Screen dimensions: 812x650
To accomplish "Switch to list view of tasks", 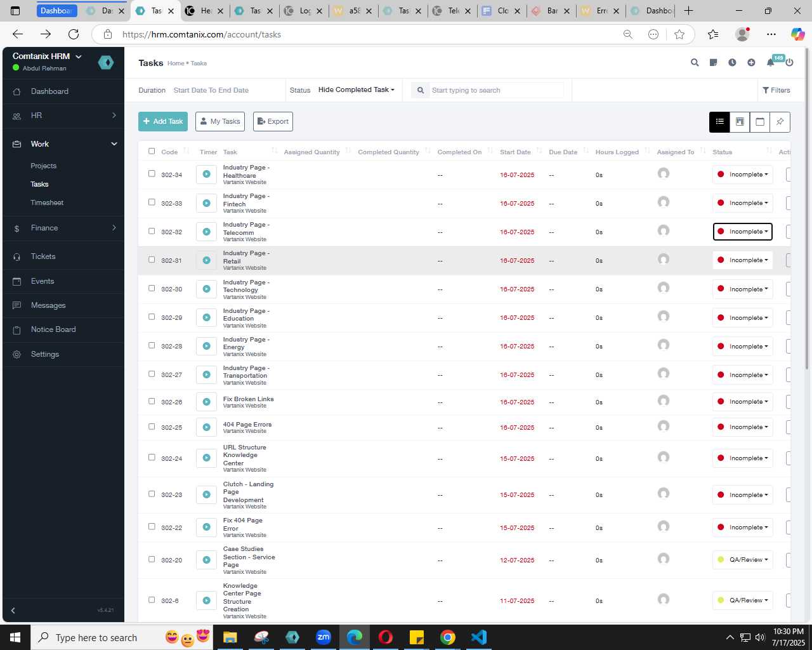I will [719, 122].
